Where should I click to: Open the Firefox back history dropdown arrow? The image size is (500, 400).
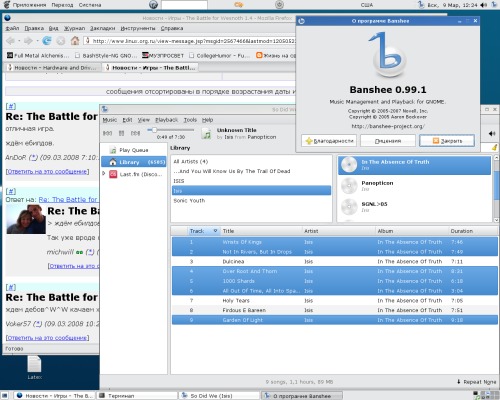point(19,41)
